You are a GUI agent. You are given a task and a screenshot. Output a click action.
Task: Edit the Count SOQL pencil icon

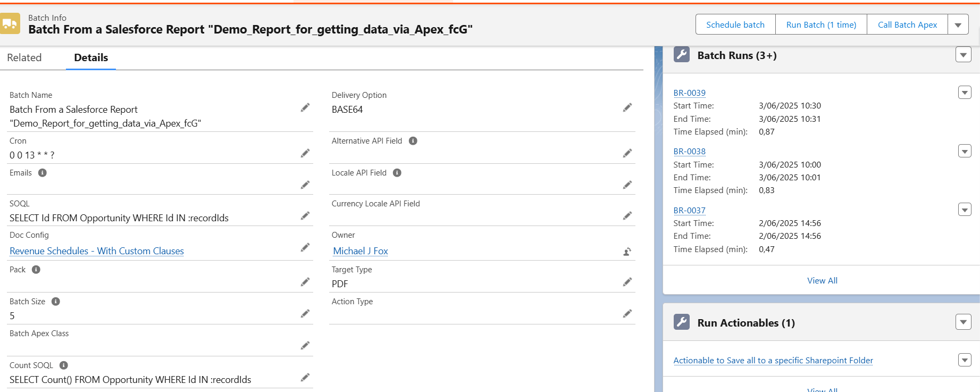305,377
